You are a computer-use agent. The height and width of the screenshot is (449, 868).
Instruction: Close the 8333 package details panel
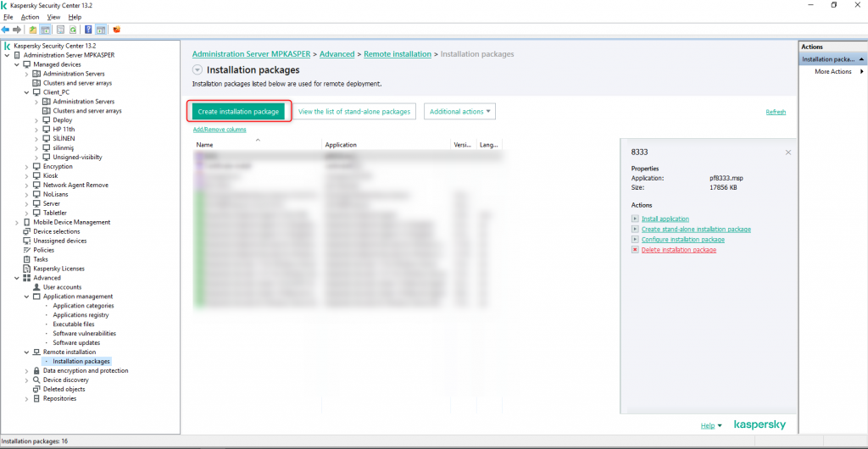(x=787, y=152)
